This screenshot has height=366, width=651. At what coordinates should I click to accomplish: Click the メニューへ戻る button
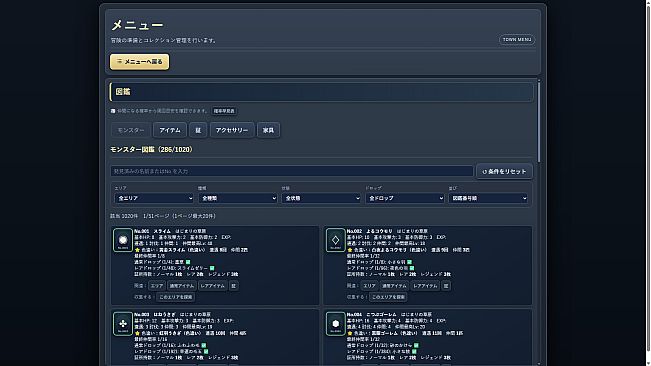click(140, 62)
